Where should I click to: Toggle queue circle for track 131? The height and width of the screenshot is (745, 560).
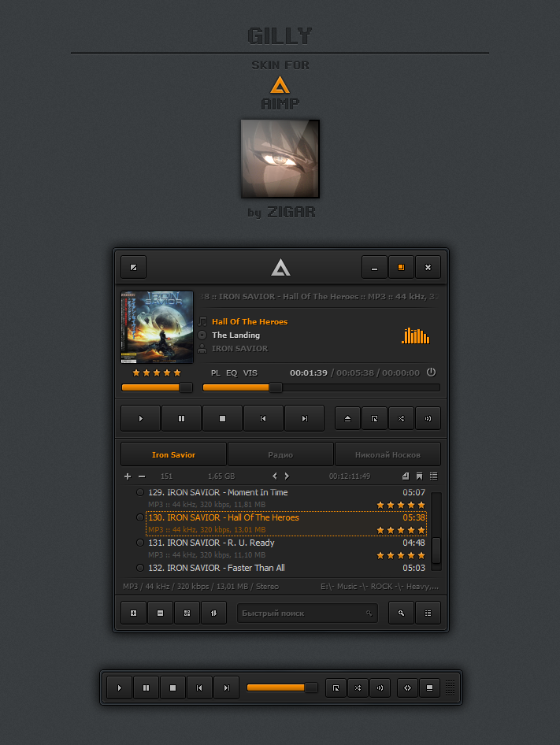tap(139, 543)
